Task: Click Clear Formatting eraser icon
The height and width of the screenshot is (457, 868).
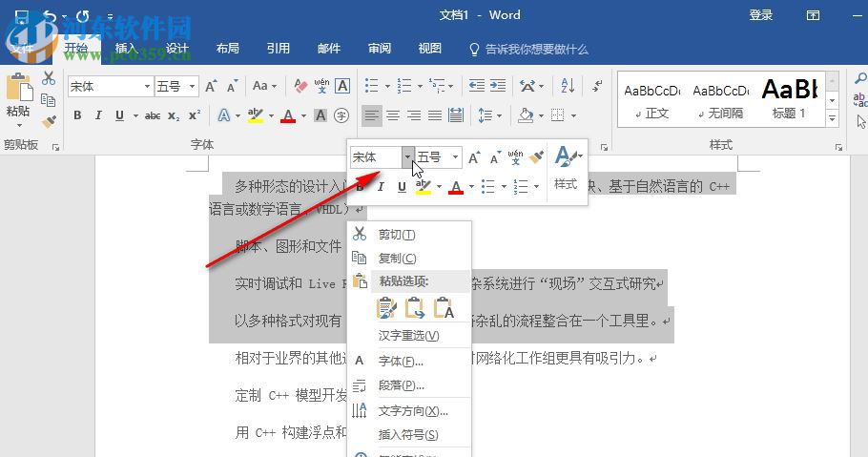Action: (300, 86)
